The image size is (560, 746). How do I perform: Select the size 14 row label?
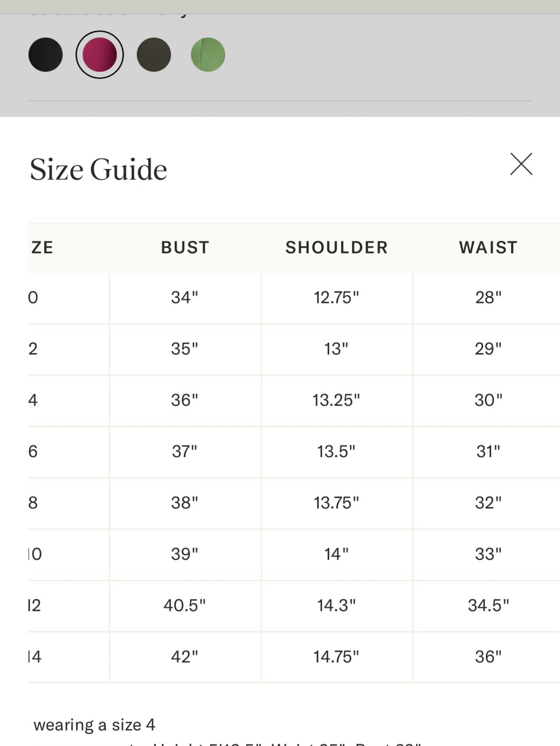(35, 657)
